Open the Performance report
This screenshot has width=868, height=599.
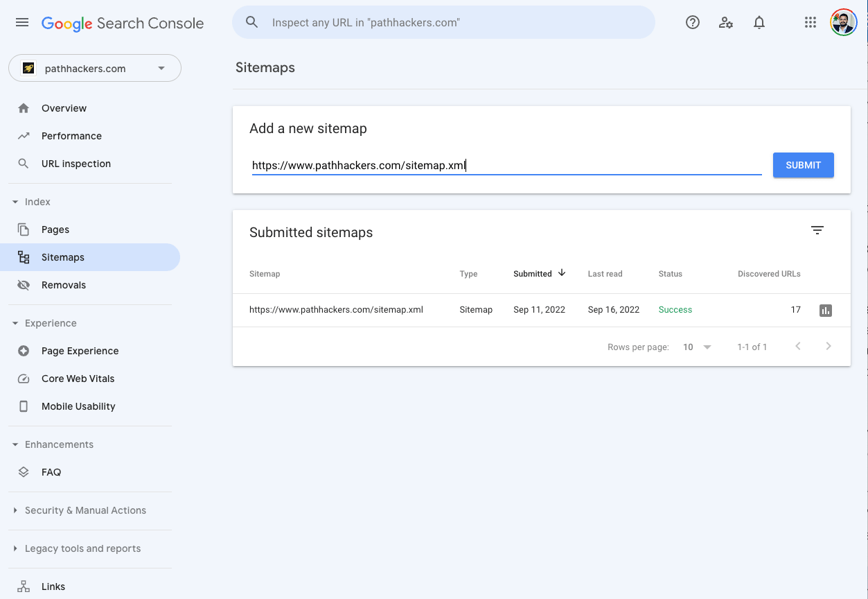(x=71, y=136)
